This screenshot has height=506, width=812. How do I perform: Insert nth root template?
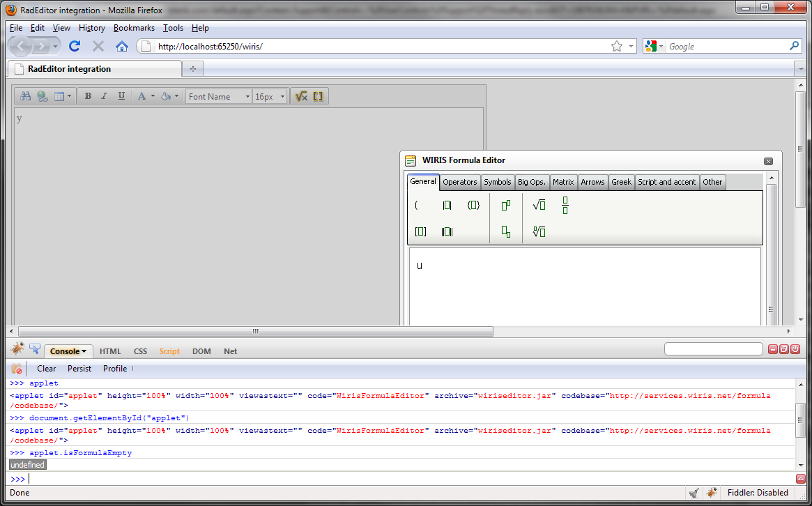pos(539,231)
